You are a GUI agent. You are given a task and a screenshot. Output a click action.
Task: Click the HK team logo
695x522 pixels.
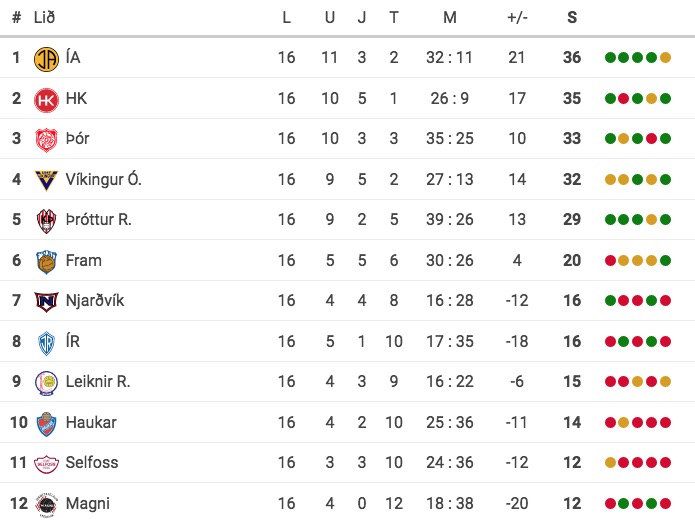(46, 99)
